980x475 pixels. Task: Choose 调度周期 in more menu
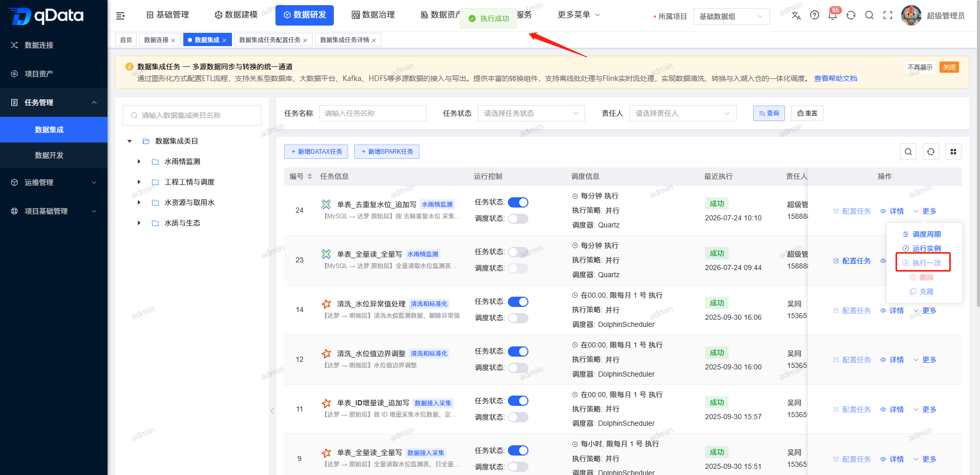click(923, 234)
